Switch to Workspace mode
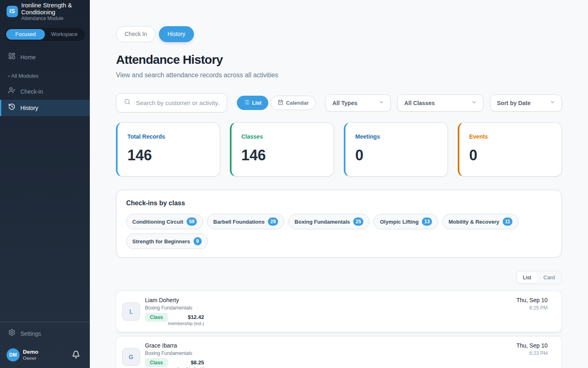This screenshot has height=368, width=588. (64, 34)
